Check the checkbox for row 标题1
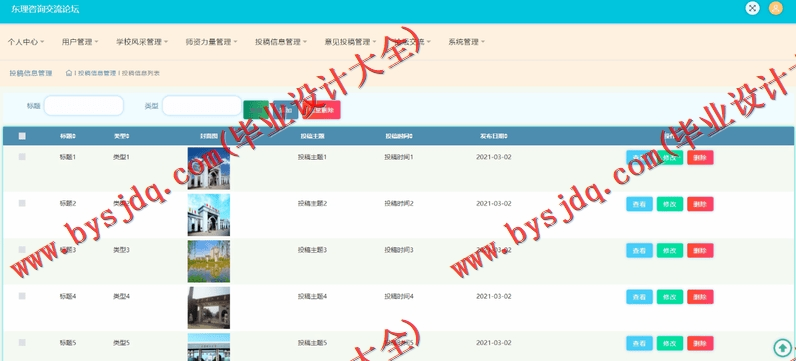The image size is (796, 361). coord(22,157)
